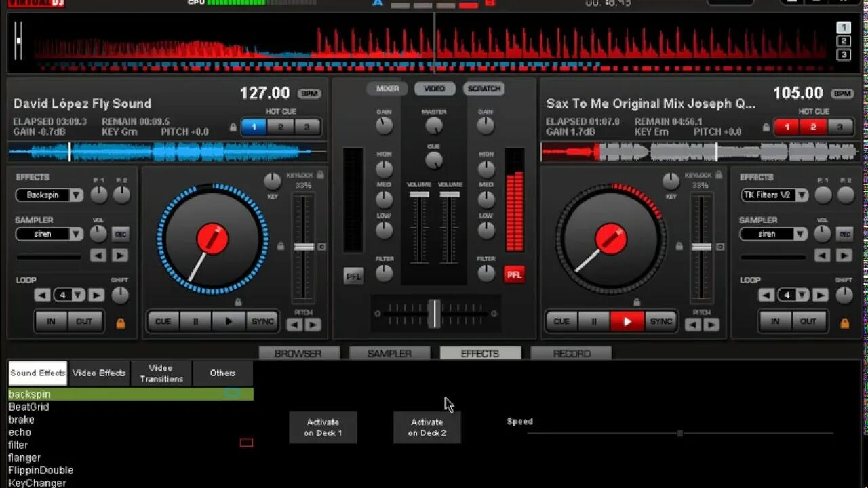Start sampler REC on left deck

[120, 234]
